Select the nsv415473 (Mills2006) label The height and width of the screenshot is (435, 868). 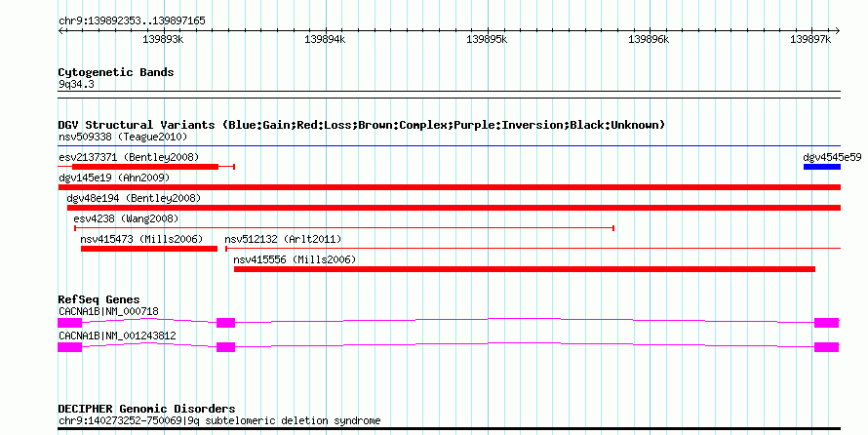click(x=141, y=239)
